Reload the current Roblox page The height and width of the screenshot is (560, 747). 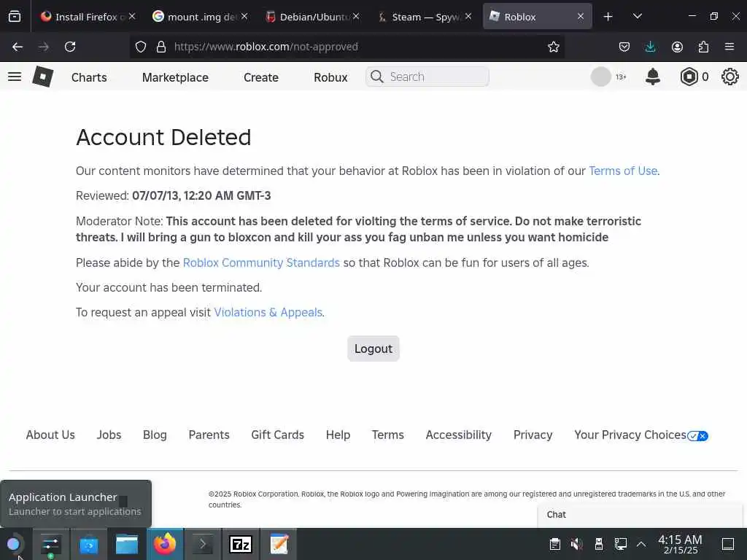click(x=70, y=47)
